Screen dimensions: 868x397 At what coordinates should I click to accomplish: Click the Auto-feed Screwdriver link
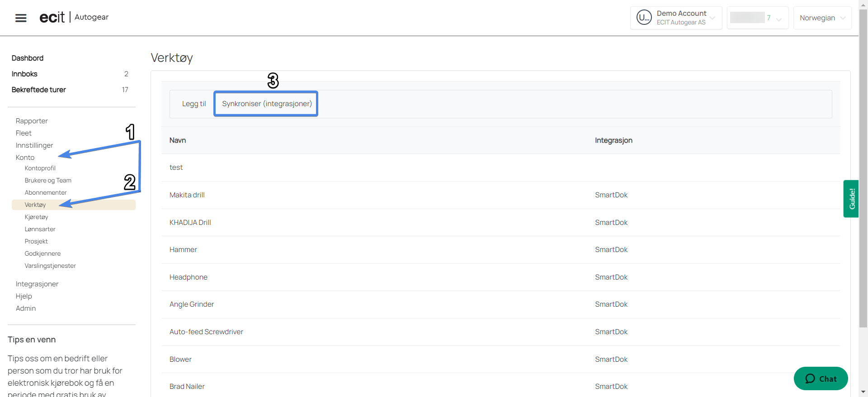[x=206, y=332]
